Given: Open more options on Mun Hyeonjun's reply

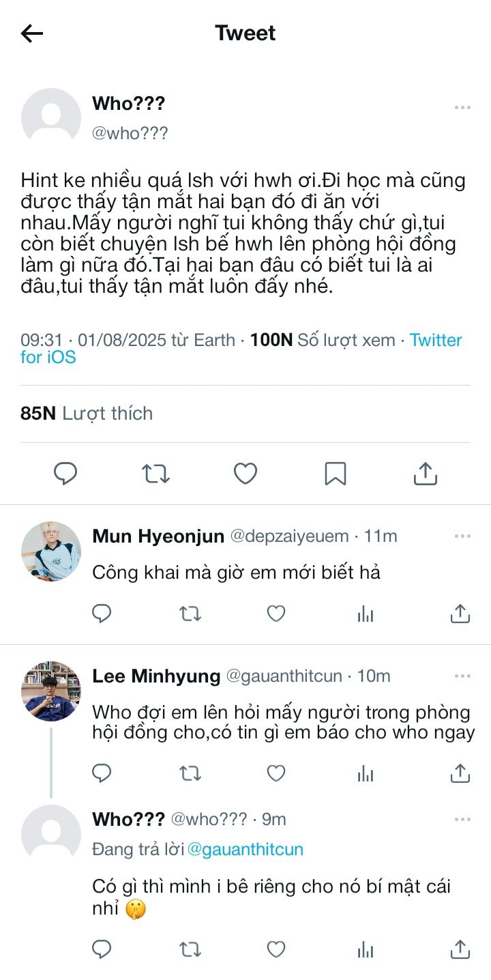Looking at the screenshot, I should tap(462, 536).
